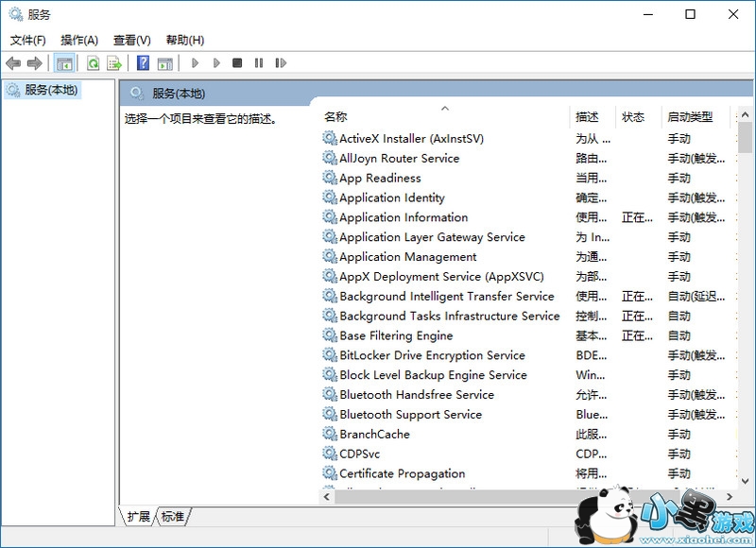
Task: Open the 查看(V) menu
Action: [132, 40]
